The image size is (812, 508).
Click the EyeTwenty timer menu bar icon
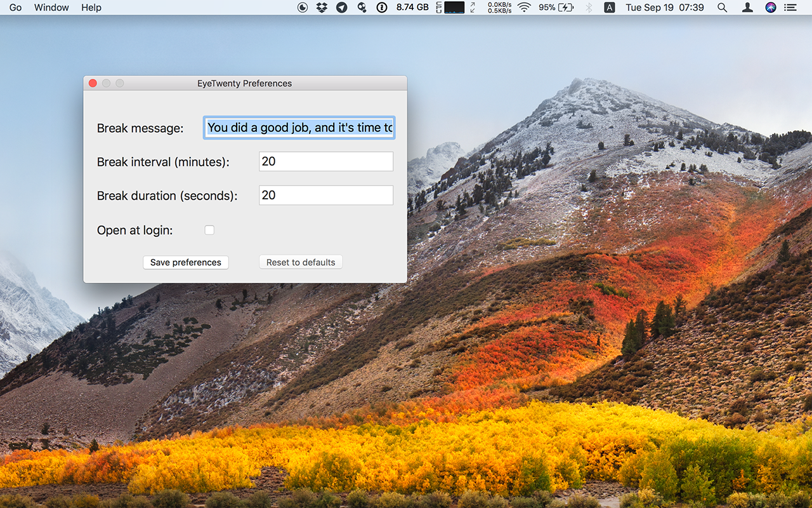303,8
